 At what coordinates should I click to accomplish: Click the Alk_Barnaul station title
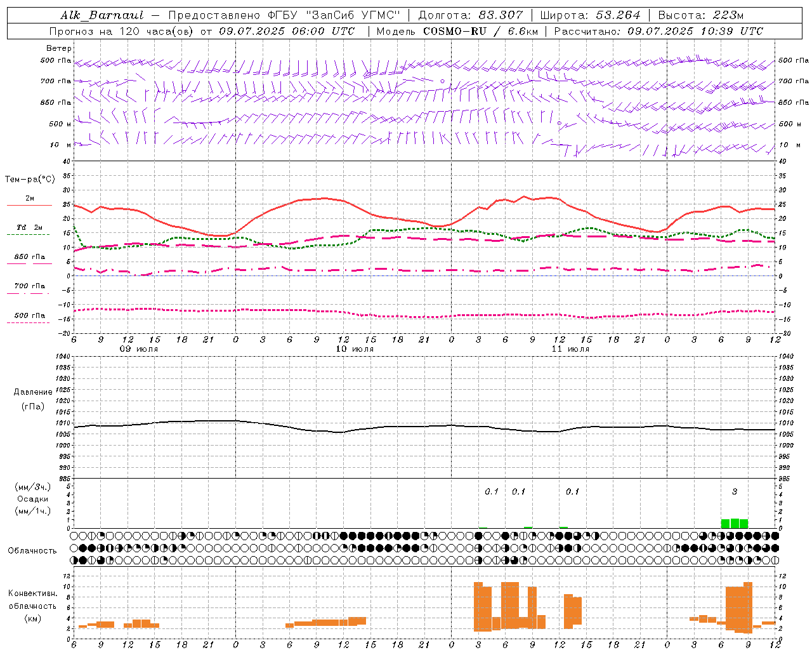[x=102, y=15]
